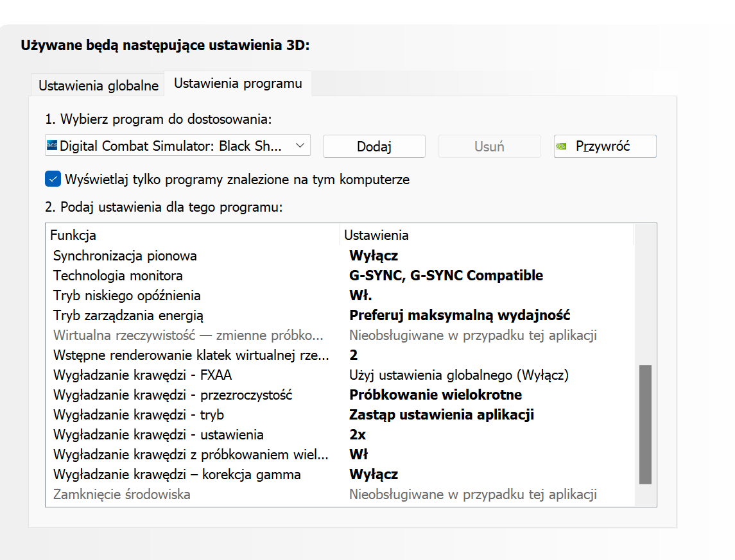Select Wstępne renderowanie klatek wirtualnej row
This screenshot has width=735, height=560.
[340, 355]
